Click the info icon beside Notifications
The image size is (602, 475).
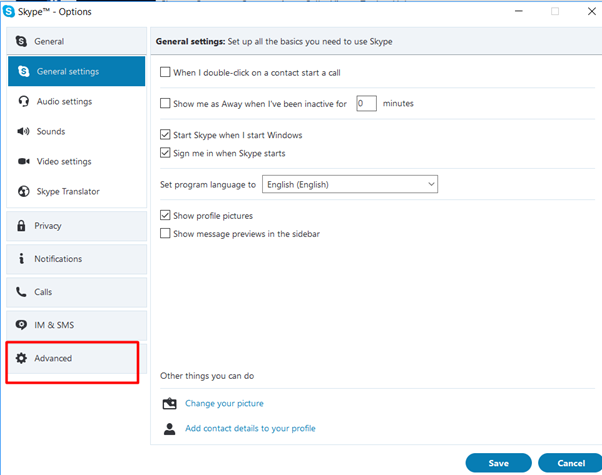(22, 258)
